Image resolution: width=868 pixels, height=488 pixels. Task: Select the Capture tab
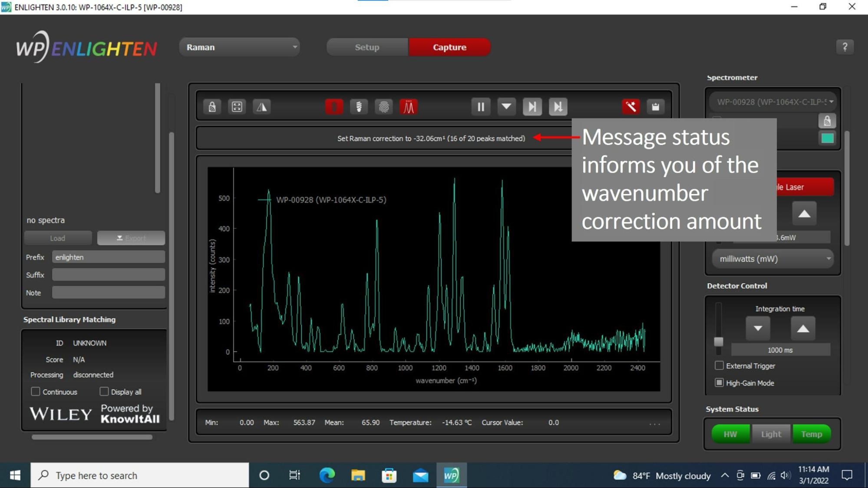tap(449, 47)
